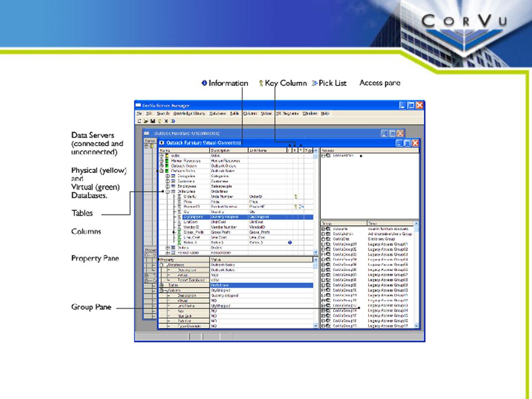This screenshot has height=399, width=532.
Task: Open the Knowledge Library menu
Action: tap(189, 113)
